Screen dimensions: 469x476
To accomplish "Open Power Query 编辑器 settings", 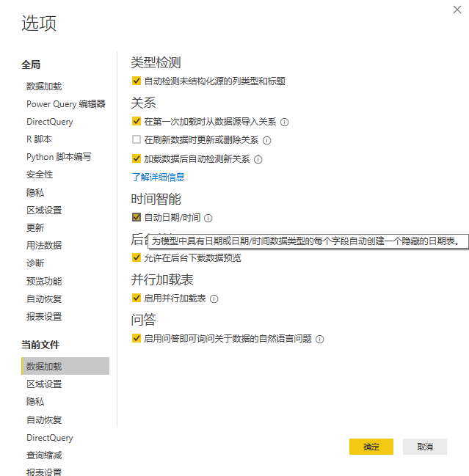I will 66,104.
